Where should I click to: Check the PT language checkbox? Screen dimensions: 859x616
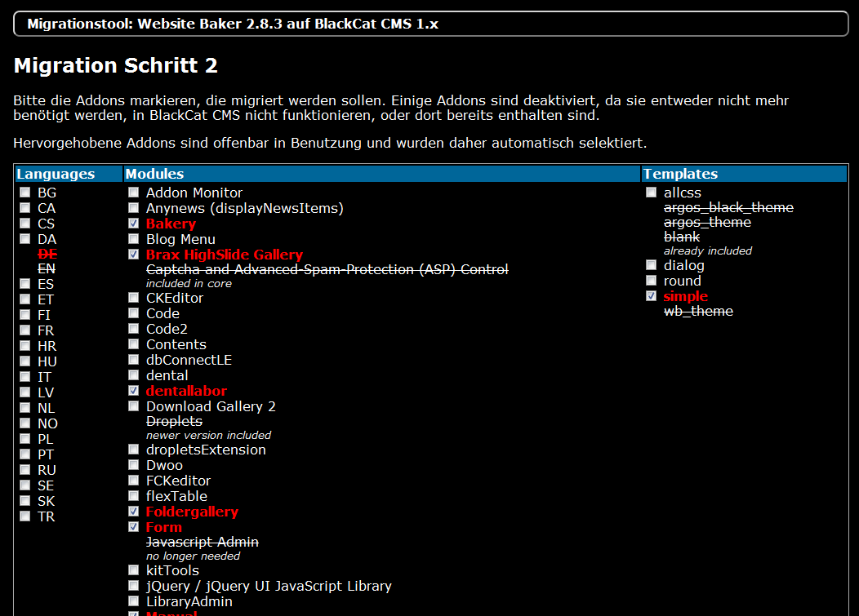click(25, 454)
